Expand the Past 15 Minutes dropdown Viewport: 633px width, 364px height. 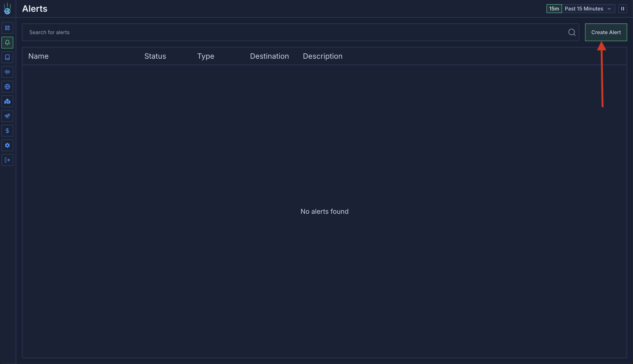pyautogui.click(x=588, y=9)
